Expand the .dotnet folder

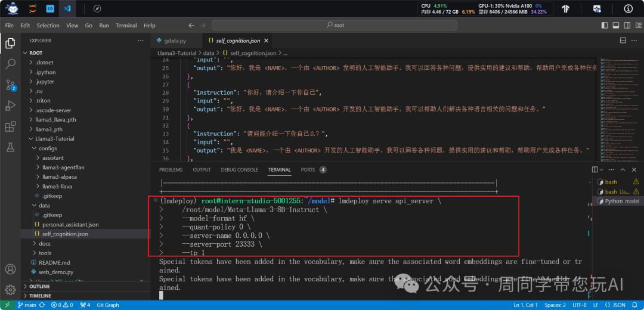tap(85, 63)
